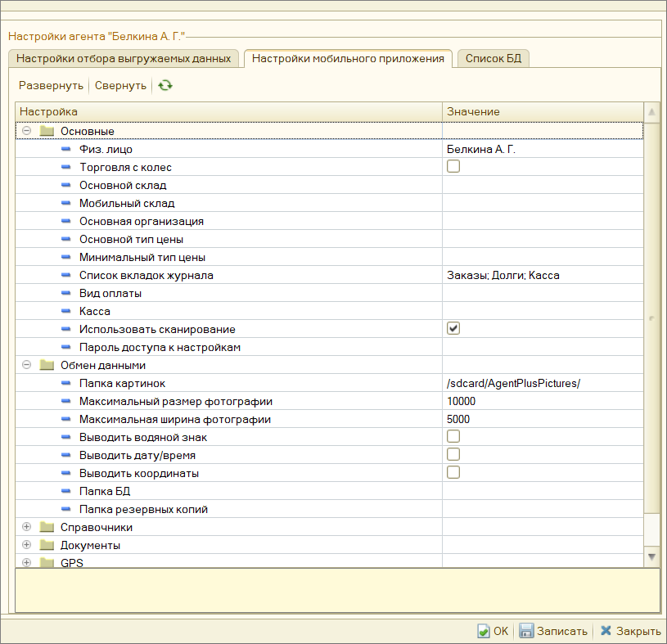The image size is (667, 644).
Task: Click the blue X close icon
Action: point(606,630)
